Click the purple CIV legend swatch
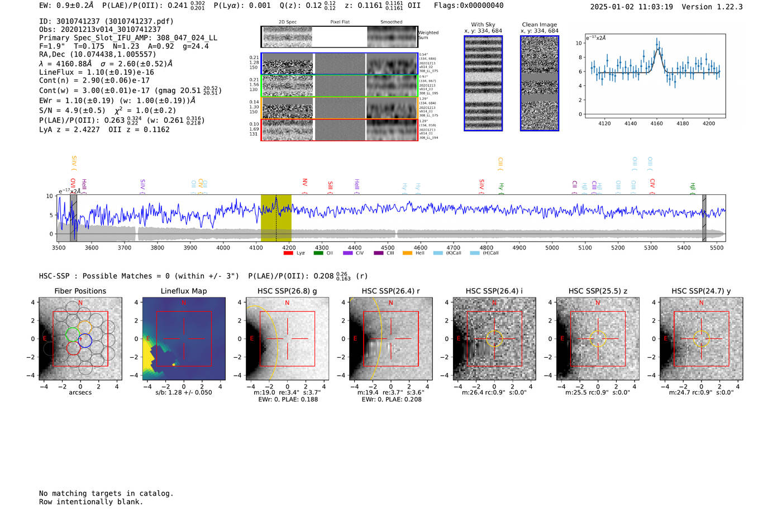Image resolution: width=782 pixels, height=532 pixels. [348, 253]
